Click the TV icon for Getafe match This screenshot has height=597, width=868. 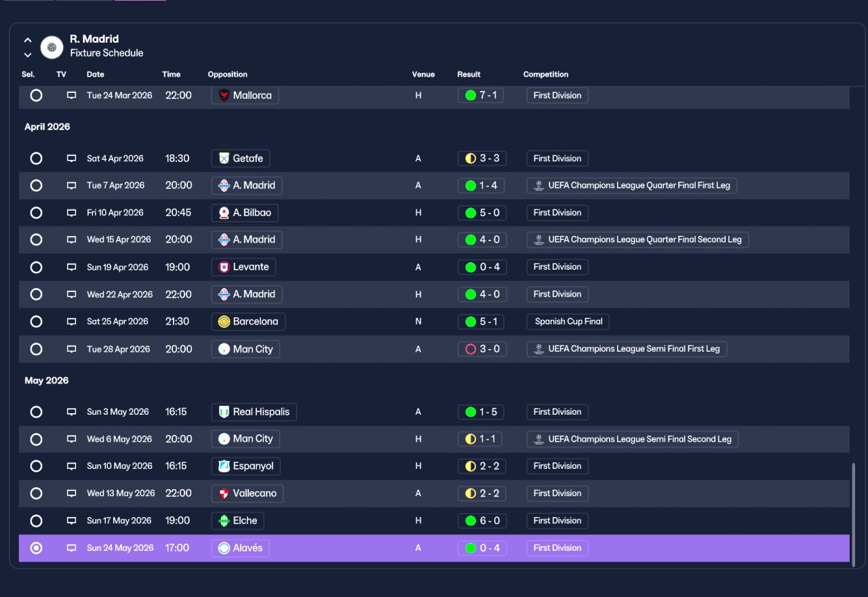pyautogui.click(x=71, y=159)
